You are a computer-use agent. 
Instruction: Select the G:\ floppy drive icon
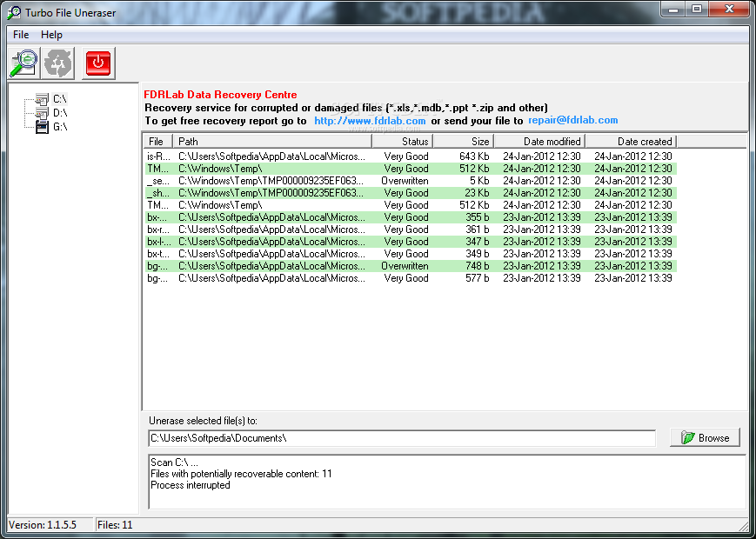click(43, 127)
